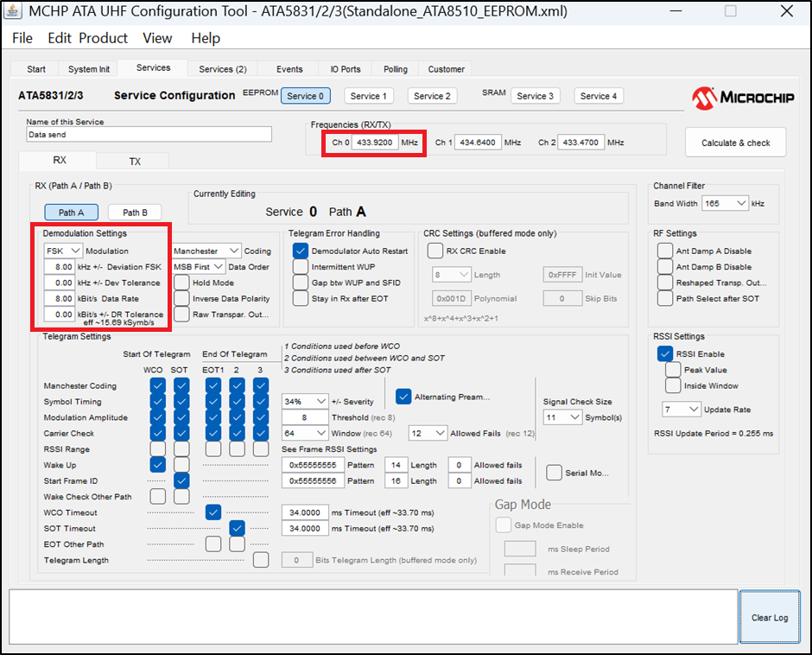The image size is (812, 655).
Task: Open the MSB First Data Order dropdown
Action: (199, 266)
